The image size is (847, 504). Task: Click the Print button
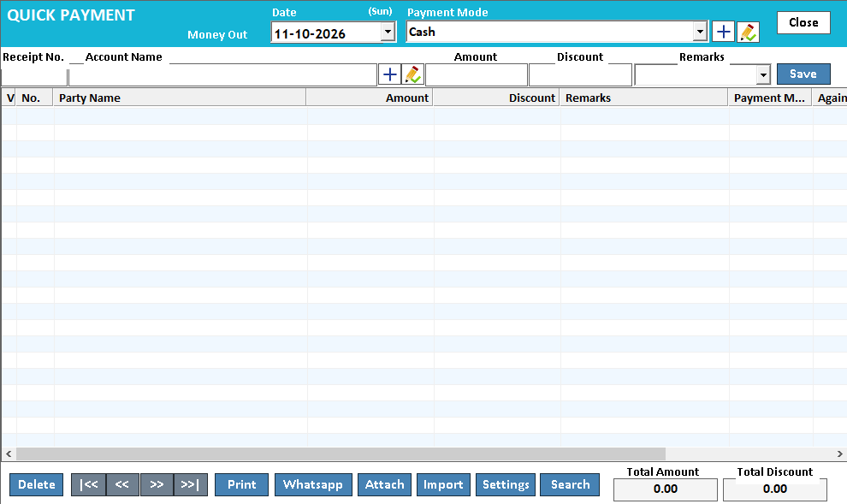point(241,484)
